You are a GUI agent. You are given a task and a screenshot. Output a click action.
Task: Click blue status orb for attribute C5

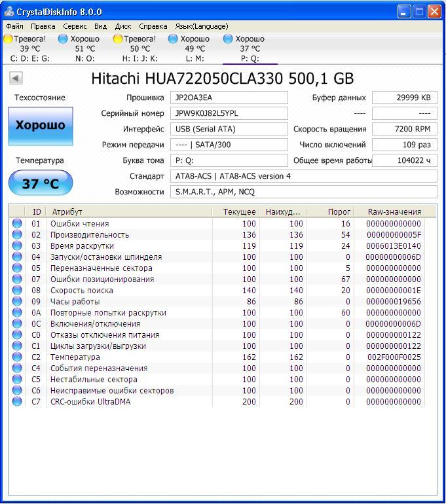click(17, 379)
